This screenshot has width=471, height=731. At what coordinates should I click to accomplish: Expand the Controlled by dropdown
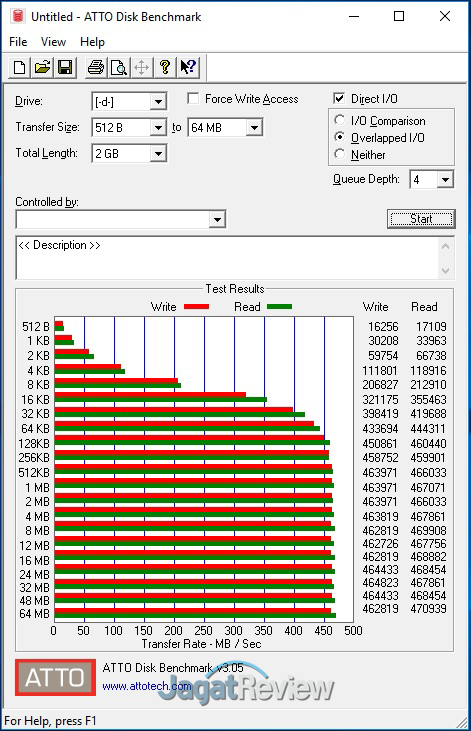pos(217,219)
